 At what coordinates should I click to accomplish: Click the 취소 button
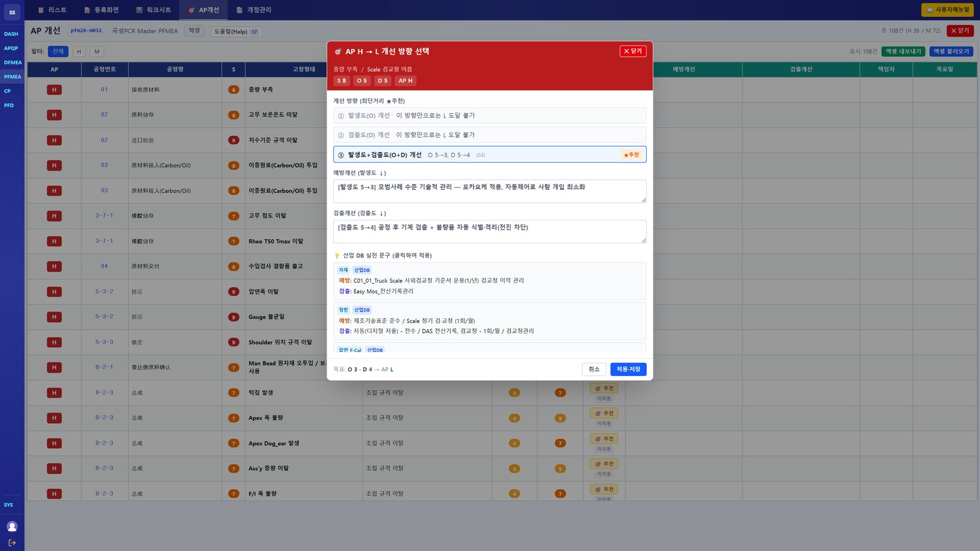(x=594, y=369)
